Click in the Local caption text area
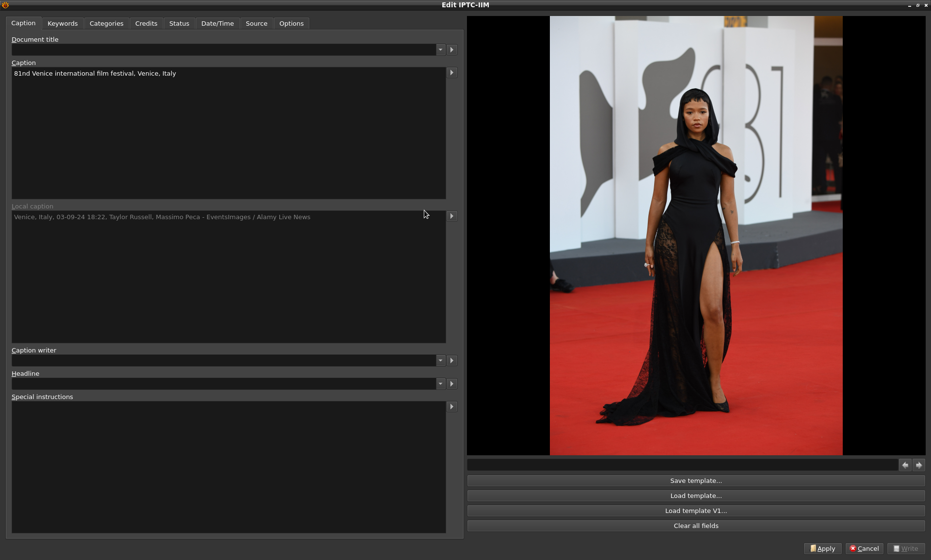 (x=228, y=277)
